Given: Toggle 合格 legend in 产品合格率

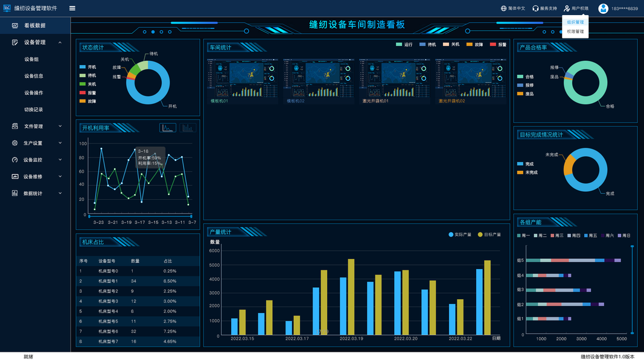Looking at the screenshot, I should click(525, 77).
